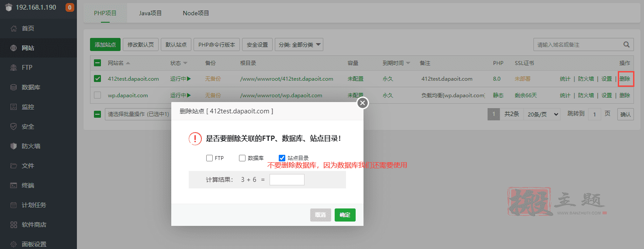Sort by 网站名 column arrow
The width and height of the screenshot is (644, 249).
pyautogui.click(x=128, y=63)
